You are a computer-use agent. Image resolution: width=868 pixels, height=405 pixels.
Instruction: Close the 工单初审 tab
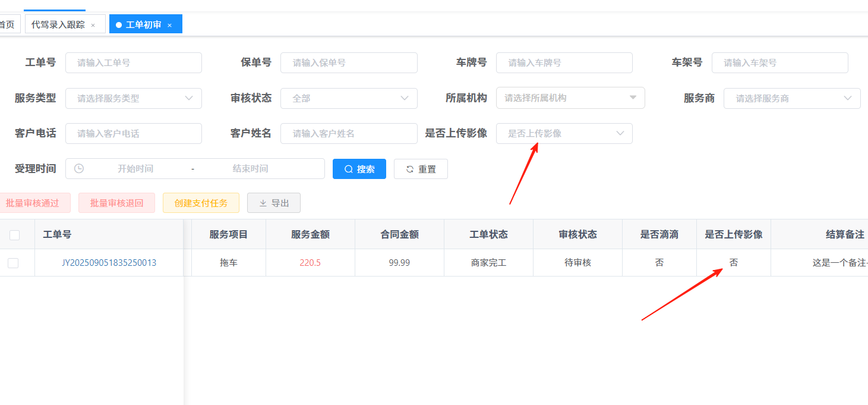(169, 25)
